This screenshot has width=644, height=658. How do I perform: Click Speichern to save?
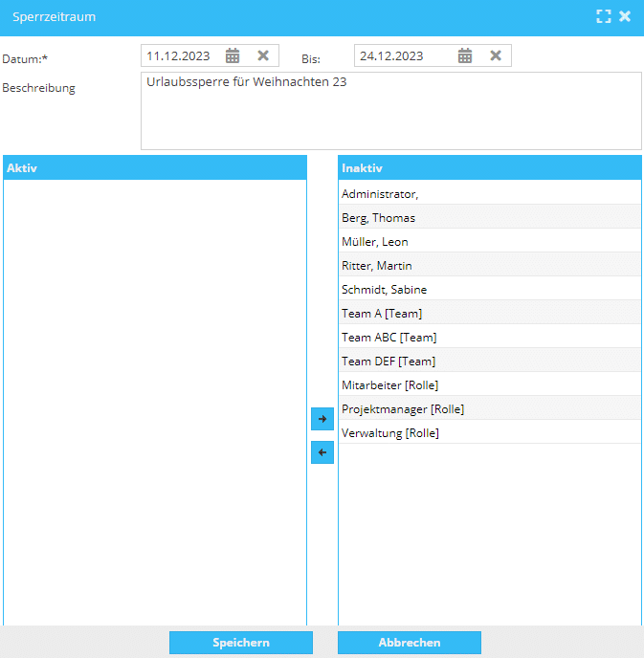point(241,643)
